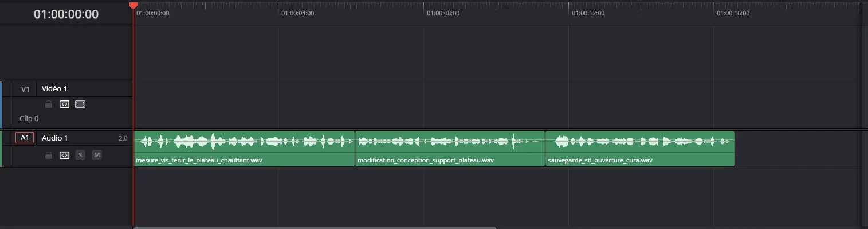The height and width of the screenshot is (229, 868).
Task: Click the 2.0 audio channel format
Action: (x=123, y=138)
